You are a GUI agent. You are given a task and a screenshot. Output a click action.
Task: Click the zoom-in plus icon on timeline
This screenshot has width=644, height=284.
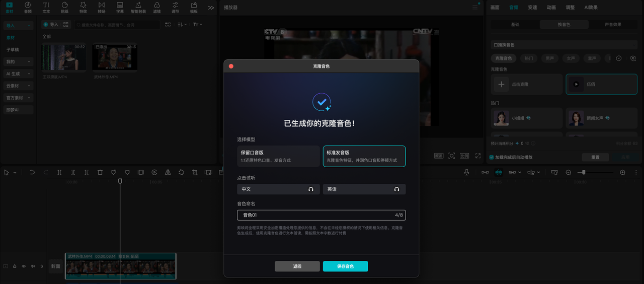pyautogui.click(x=622, y=172)
